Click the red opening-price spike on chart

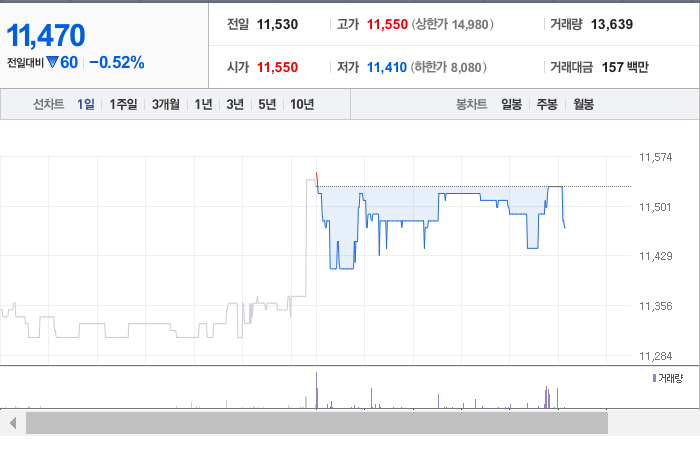pos(317,179)
